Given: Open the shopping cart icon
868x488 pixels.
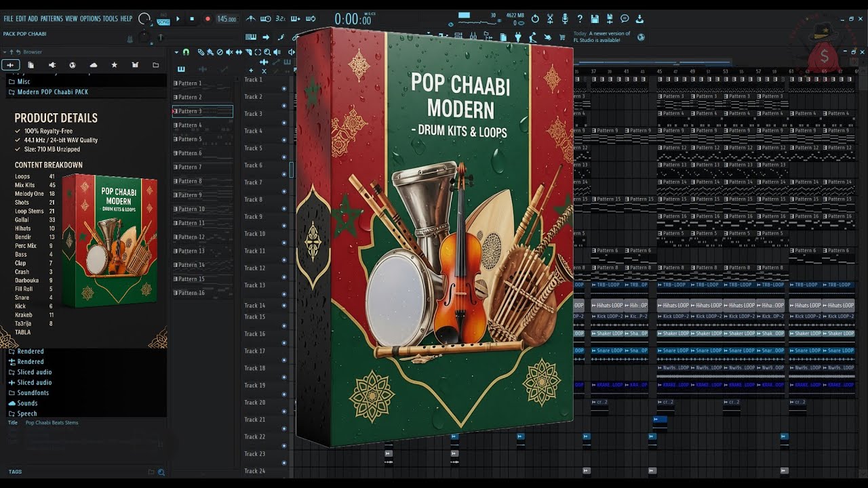Looking at the screenshot, I should pos(562,37).
